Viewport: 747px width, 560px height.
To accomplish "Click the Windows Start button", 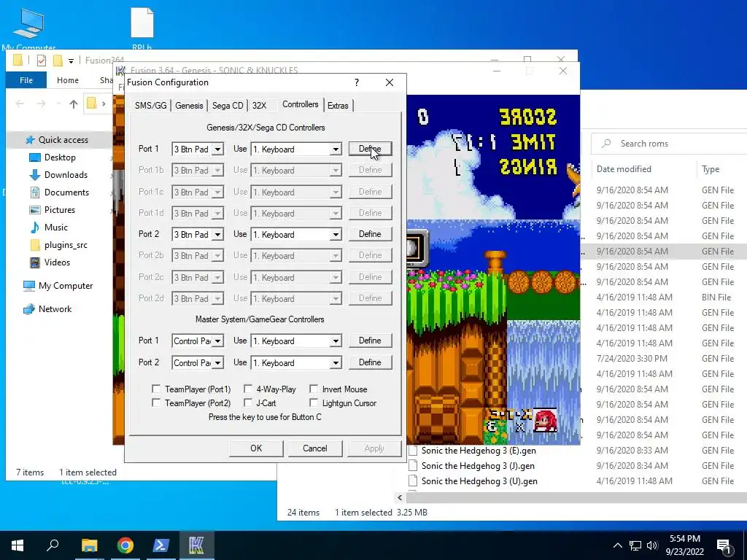I will pyautogui.click(x=18, y=545).
